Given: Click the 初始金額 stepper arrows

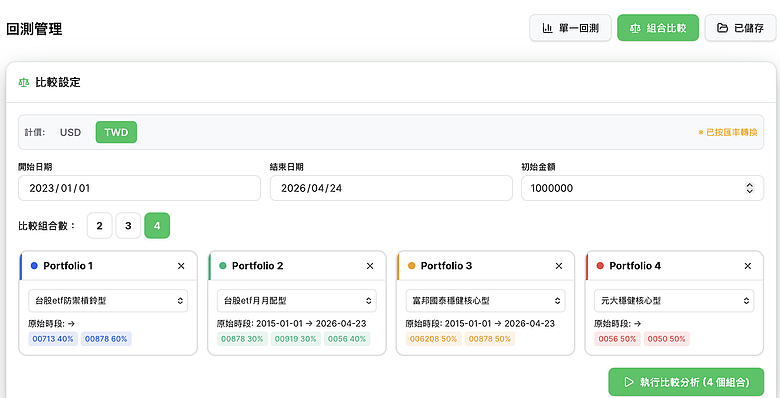Looking at the screenshot, I should (x=749, y=188).
